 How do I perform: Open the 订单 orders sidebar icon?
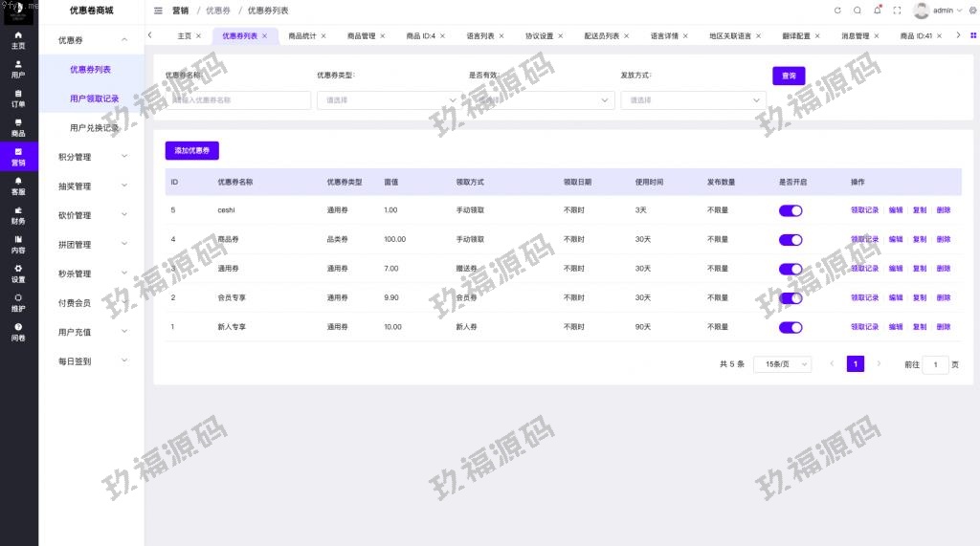point(18,98)
